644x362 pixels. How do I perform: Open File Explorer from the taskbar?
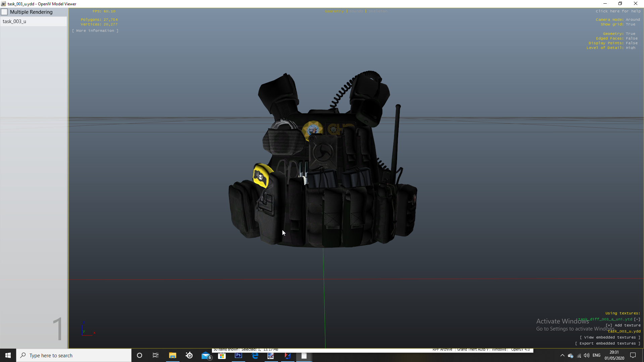[x=172, y=356]
